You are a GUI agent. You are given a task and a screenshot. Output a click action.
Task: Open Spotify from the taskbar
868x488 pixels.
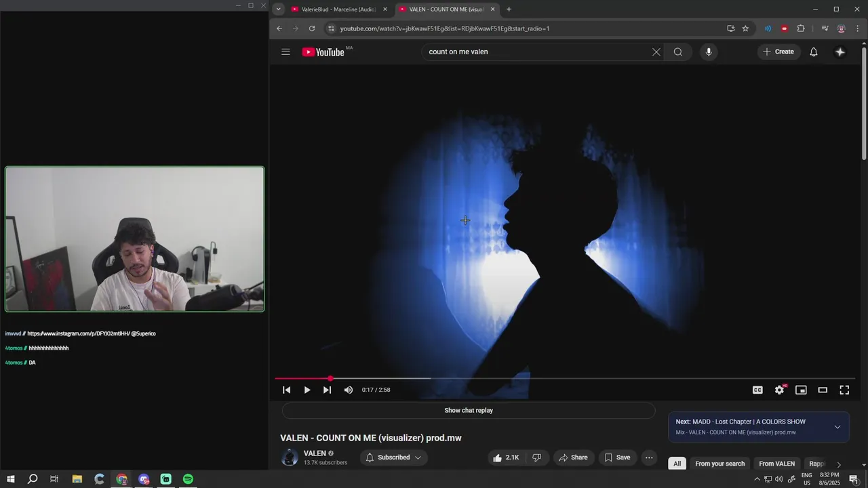tap(188, 479)
